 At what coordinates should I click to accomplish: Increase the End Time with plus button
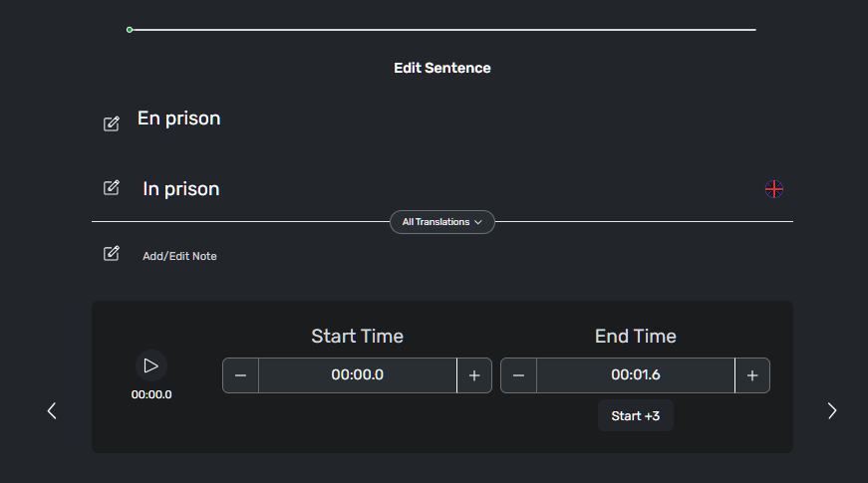(752, 375)
